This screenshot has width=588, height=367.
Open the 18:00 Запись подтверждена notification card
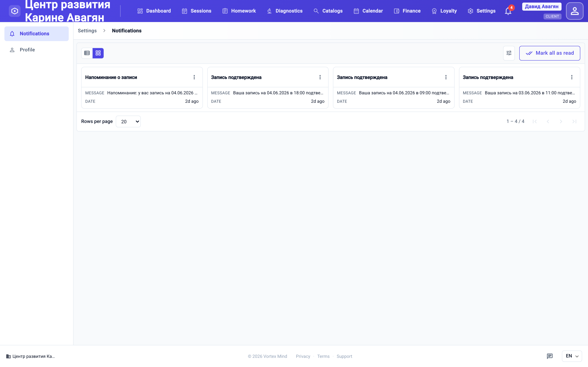pyautogui.click(x=268, y=88)
